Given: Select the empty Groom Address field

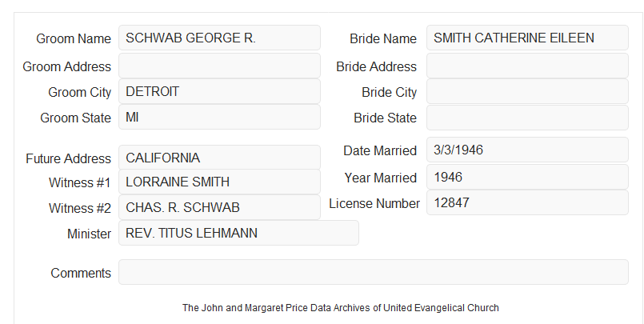Looking at the screenshot, I should click(219, 66).
